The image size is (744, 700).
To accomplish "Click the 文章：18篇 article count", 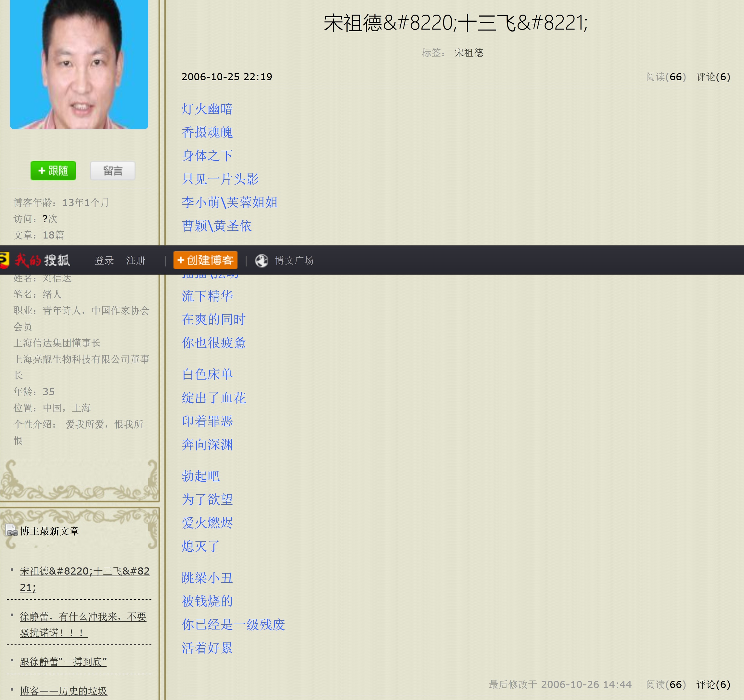I will [x=39, y=235].
